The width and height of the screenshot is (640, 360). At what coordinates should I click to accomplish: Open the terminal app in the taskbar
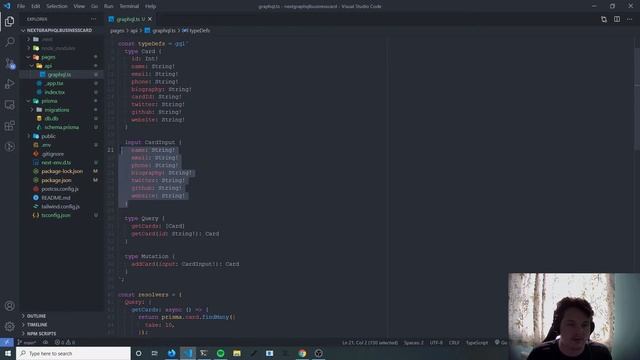(204, 353)
